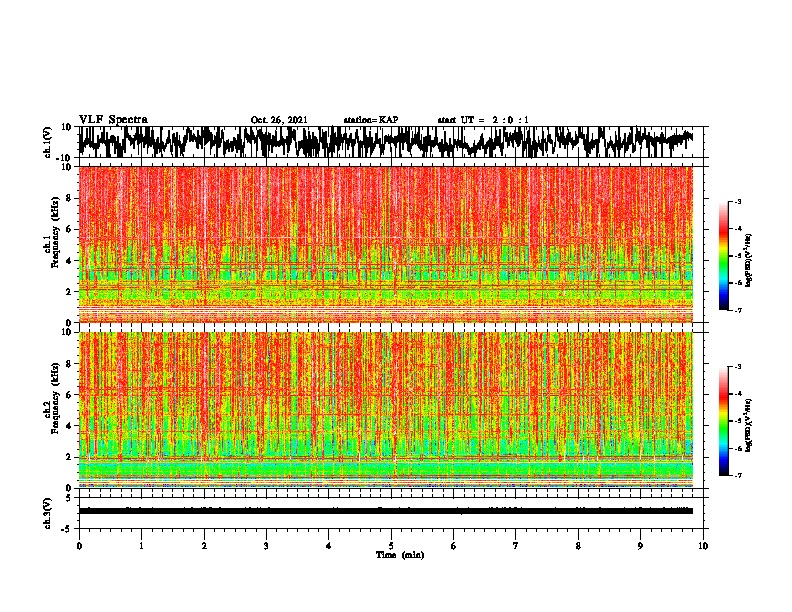Screen dimensions: 792x612
Task: Click time tick label '8' on x-axis
Action: 578,546
